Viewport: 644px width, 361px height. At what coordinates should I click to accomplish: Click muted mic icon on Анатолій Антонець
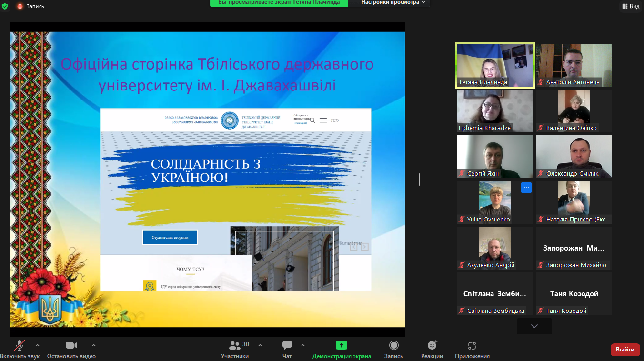pos(541,82)
